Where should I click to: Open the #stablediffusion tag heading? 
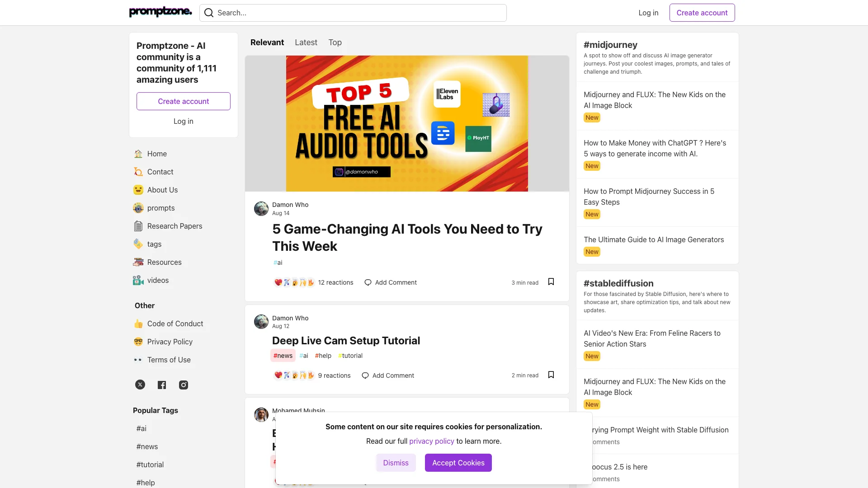pyautogui.click(x=618, y=283)
